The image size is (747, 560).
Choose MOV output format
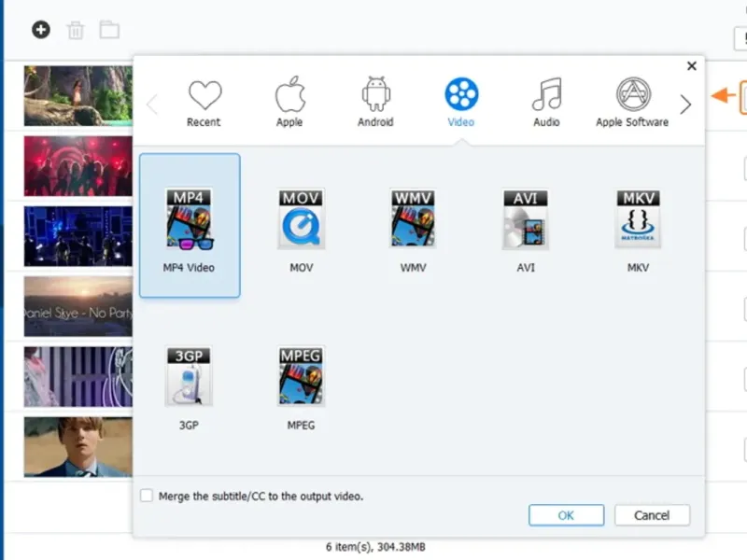(x=302, y=231)
